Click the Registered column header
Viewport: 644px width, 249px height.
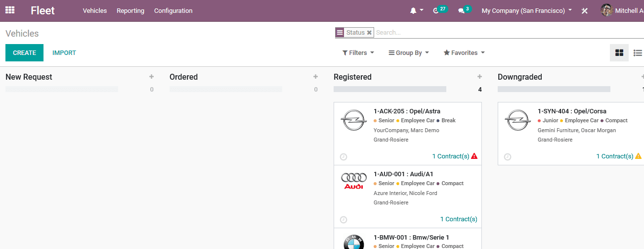[x=352, y=77]
